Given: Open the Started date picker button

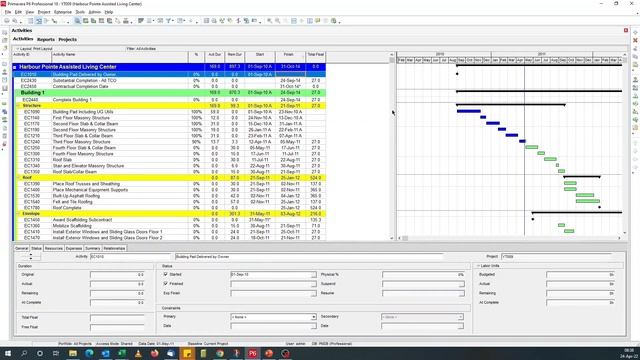Looking at the screenshot, I should tap(313, 275).
